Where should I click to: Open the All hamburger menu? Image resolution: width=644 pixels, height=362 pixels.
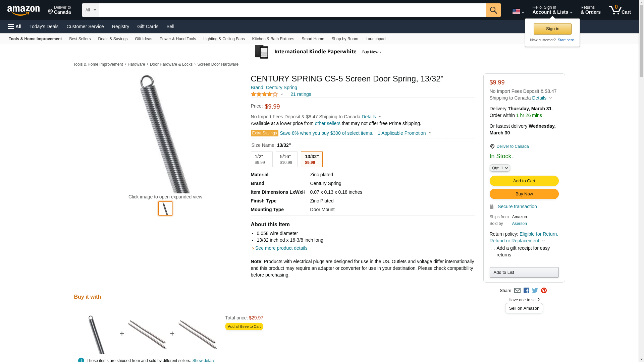pyautogui.click(x=15, y=26)
